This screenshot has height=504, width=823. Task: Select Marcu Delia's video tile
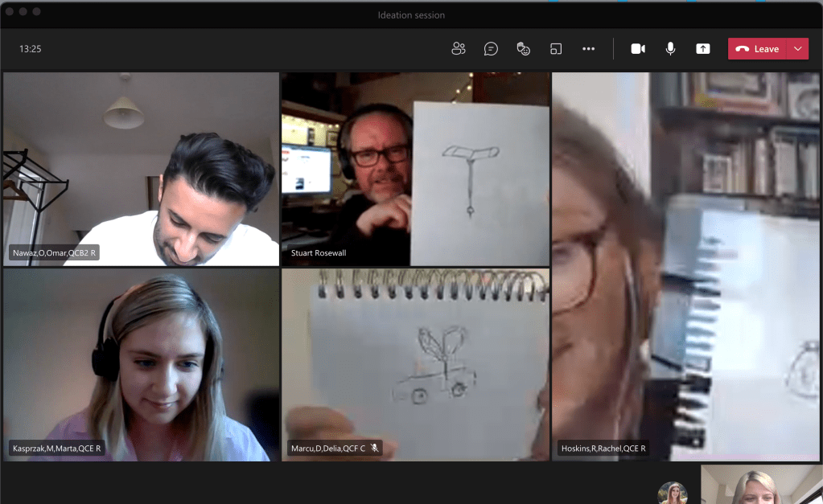coord(415,364)
